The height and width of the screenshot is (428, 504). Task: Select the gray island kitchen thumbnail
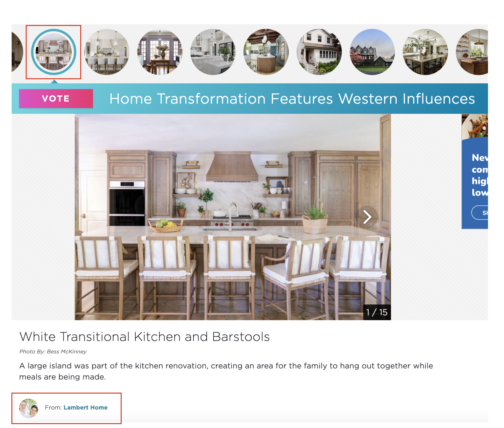(x=213, y=52)
